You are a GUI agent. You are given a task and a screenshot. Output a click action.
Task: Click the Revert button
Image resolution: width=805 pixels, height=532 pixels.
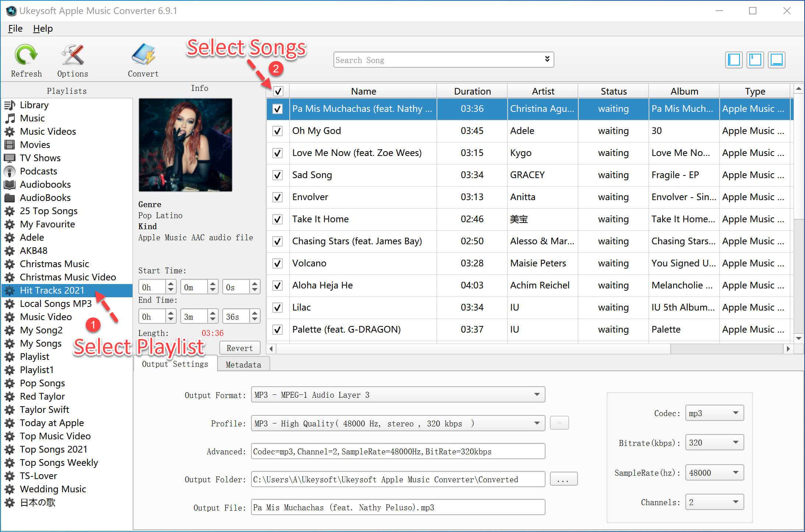pos(240,348)
